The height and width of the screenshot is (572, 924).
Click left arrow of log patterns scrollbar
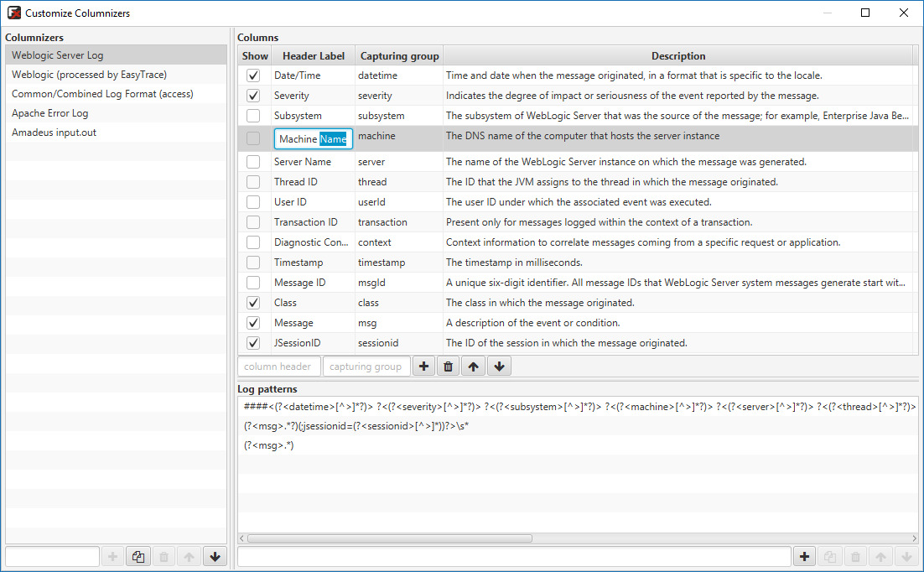coord(241,538)
